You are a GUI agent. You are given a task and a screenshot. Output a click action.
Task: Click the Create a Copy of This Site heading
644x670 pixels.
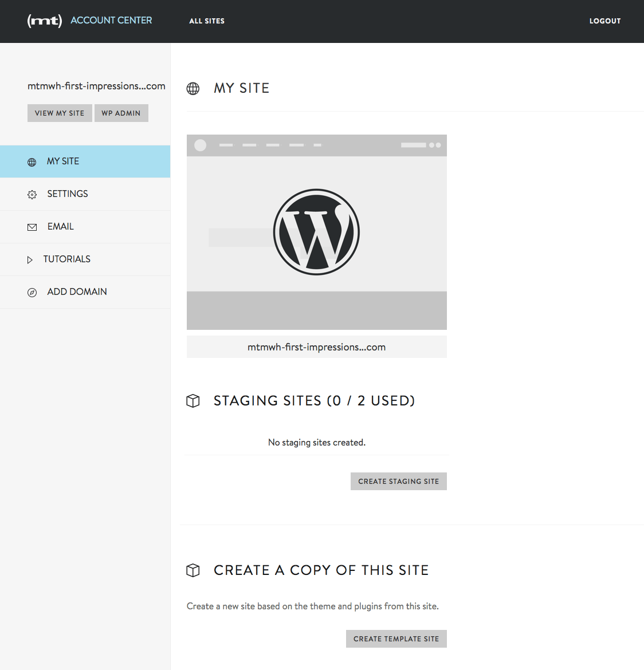click(x=321, y=570)
